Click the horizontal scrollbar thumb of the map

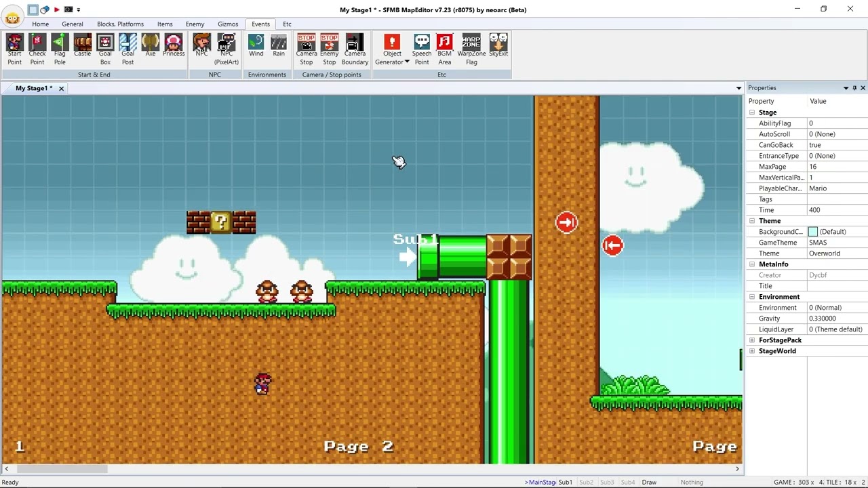click(62, 468)
